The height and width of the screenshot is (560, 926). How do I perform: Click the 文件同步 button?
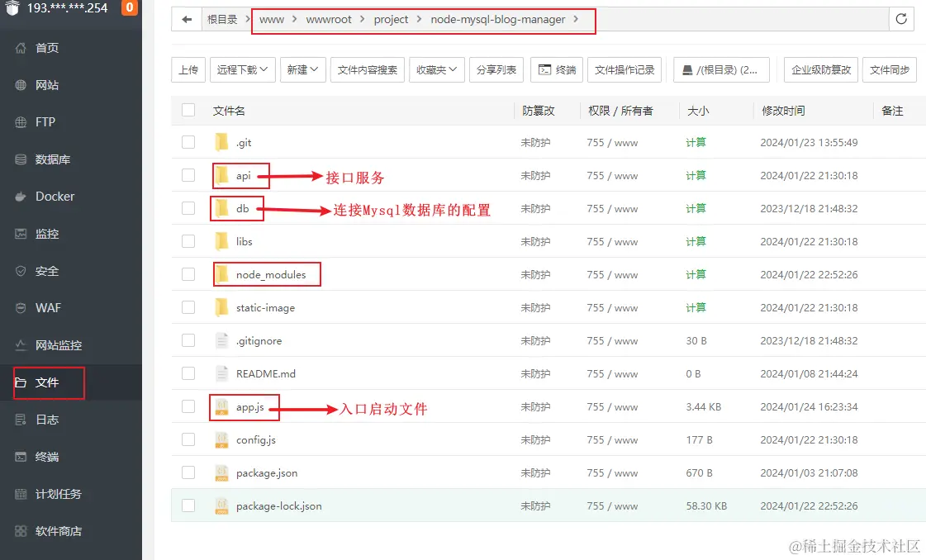click(890, 69)
